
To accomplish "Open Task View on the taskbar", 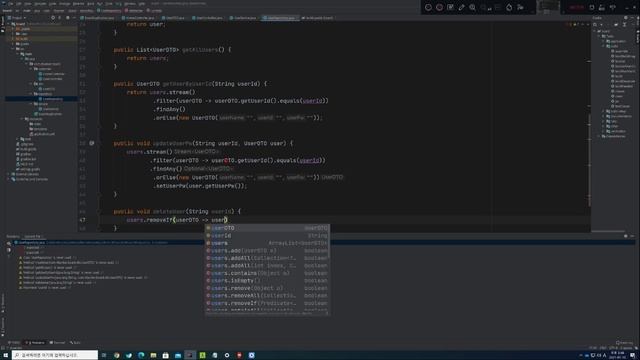I will (104, 355).
